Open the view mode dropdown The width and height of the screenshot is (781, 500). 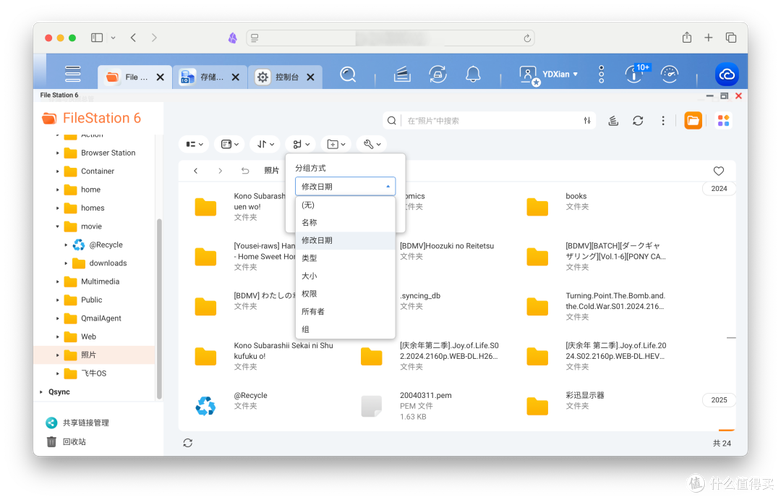pos(194,144)
